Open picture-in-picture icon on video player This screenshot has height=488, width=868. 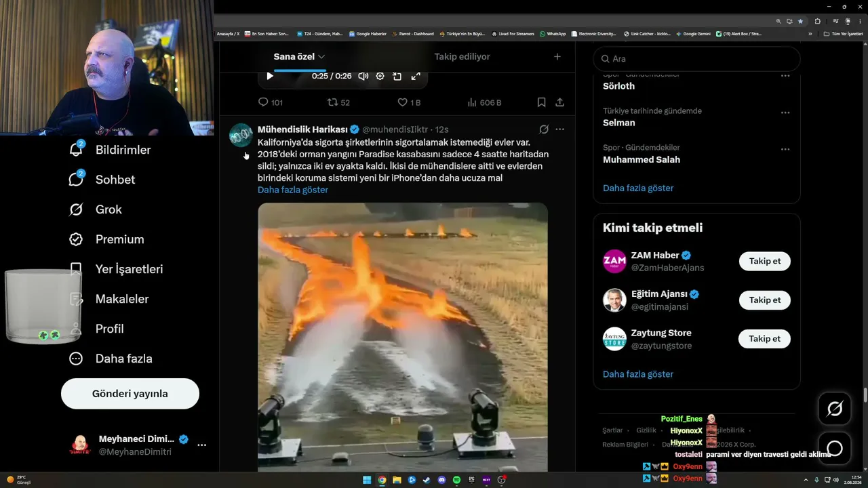pos(397,76)
